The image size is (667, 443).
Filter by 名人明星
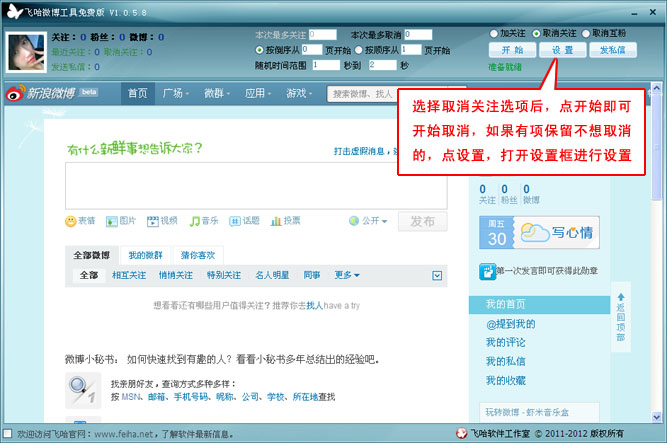click(272, 275)
